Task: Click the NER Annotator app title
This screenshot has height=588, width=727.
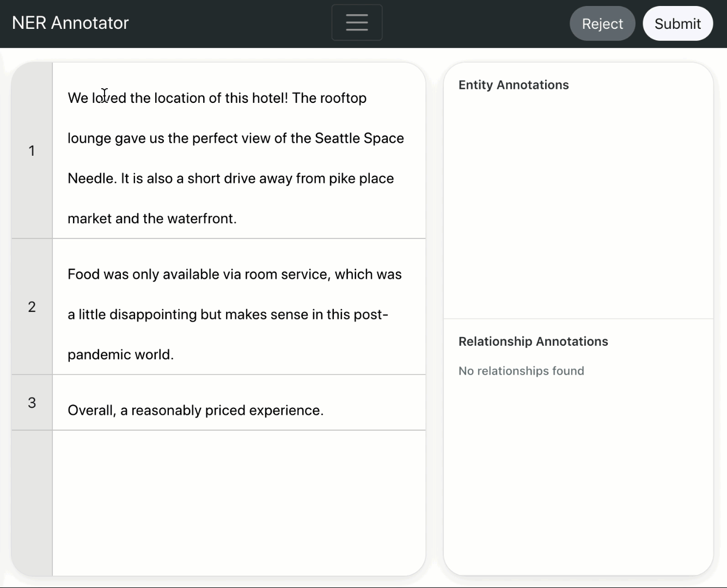Action: click(x=70, y=22)
